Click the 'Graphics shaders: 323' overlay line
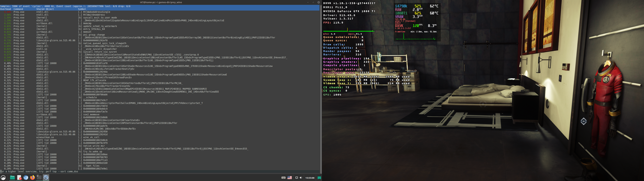The width and height of the screenshot is (644, 181). point(346,62)
